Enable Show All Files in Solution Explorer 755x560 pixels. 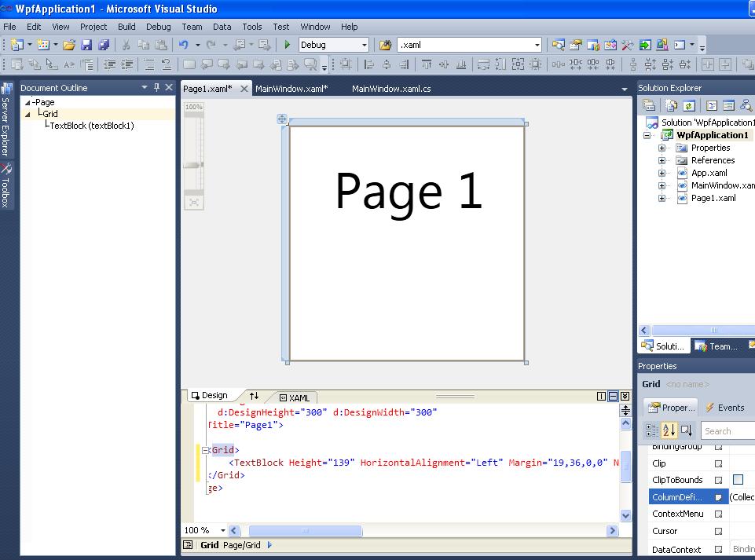(x=670, y=104)
